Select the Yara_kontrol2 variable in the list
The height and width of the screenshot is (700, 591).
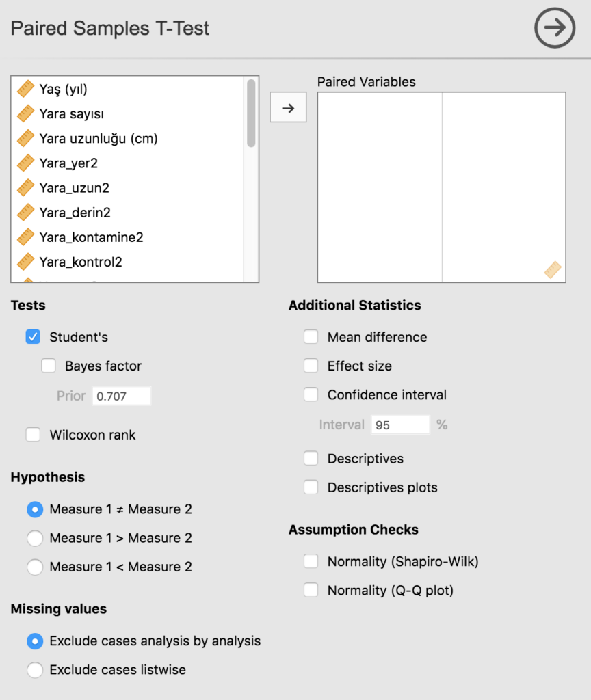point(81,262)
